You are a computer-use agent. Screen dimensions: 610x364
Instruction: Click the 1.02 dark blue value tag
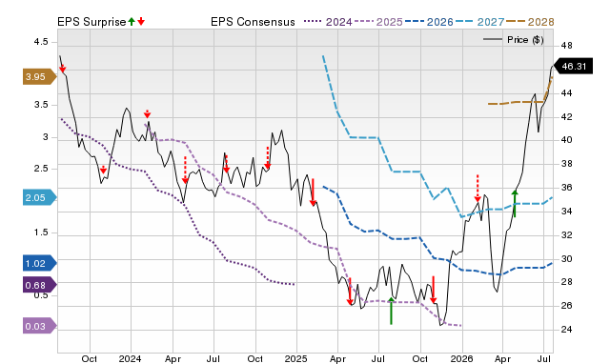coord(40,263)
